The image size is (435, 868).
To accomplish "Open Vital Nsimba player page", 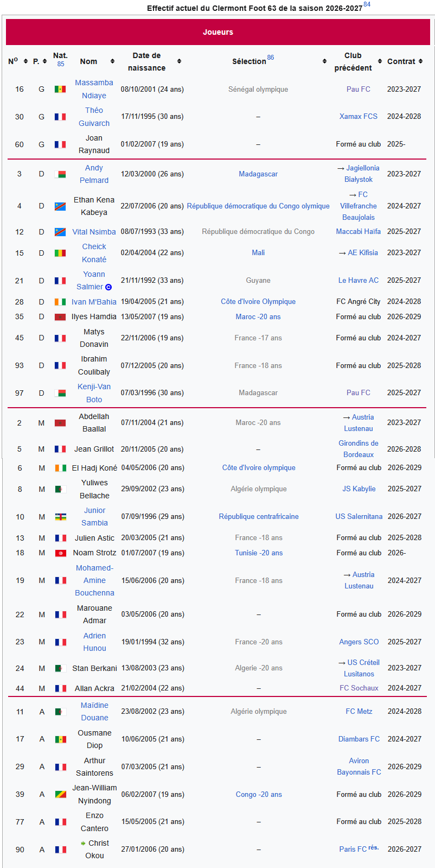I will (x=94, y=232).
